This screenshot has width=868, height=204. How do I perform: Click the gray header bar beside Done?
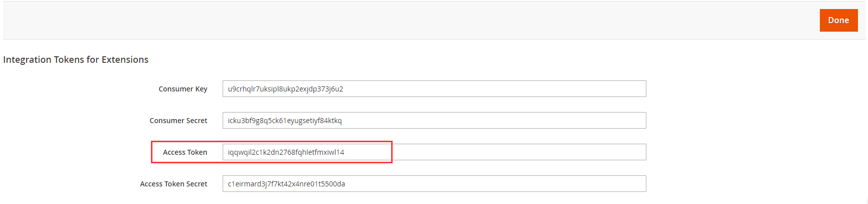[401, 20]
